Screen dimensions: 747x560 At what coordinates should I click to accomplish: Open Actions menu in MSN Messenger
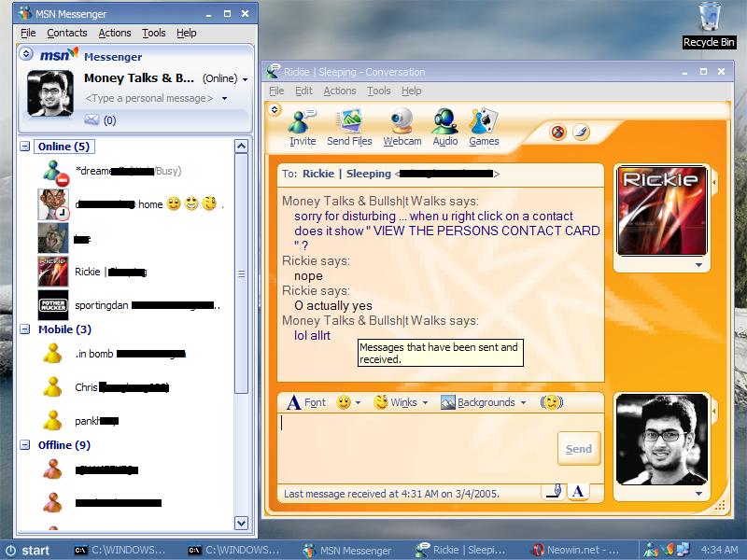coord(114,33)
